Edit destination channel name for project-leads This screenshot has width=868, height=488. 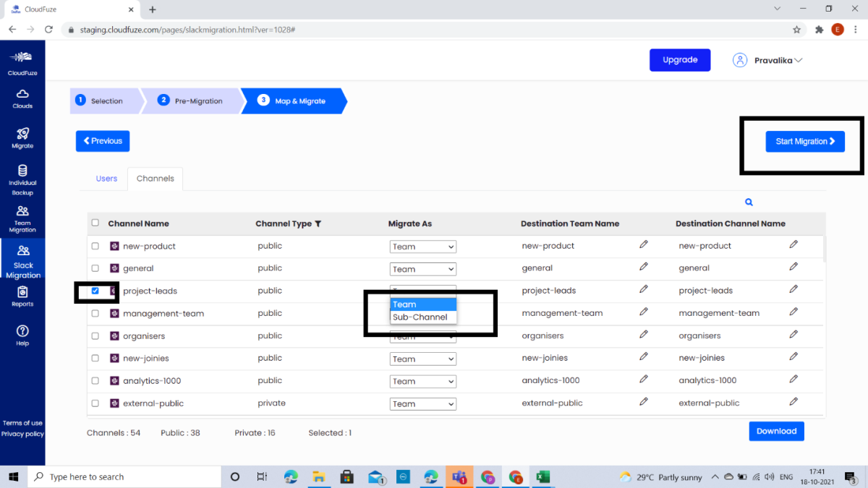point(793,290)
